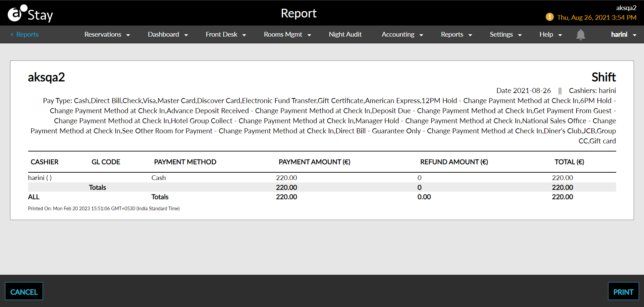Open the Accounting menu
The image size is (644, 307).
tap(402, 35)
